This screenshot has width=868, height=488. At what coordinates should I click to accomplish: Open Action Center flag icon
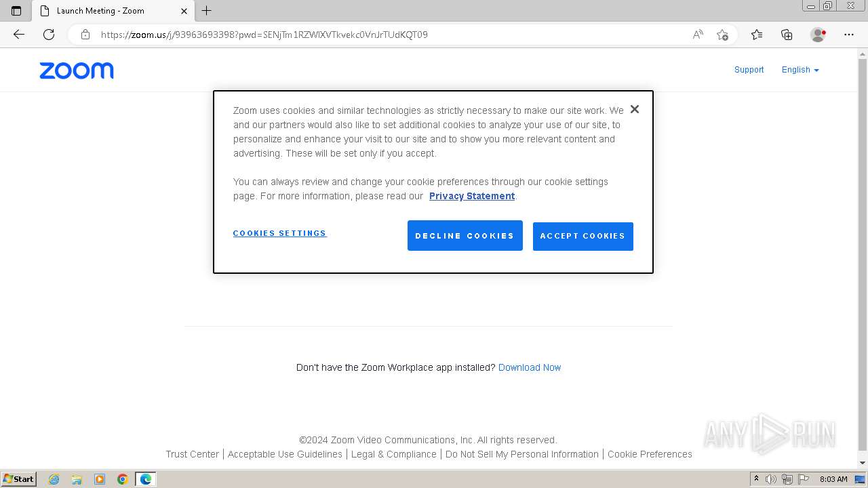[x=804, y=479]
